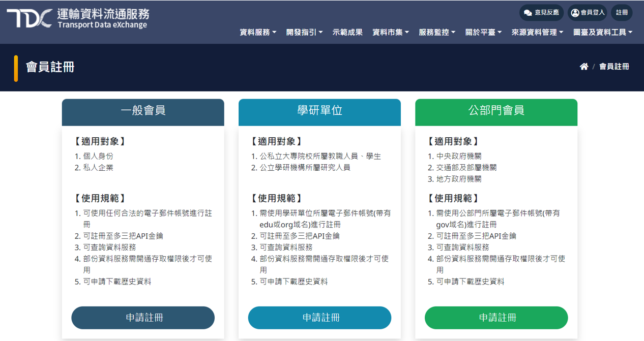Apply for registration as 一般會員
This screenshot has height=341, width=644.
point(143,318)
